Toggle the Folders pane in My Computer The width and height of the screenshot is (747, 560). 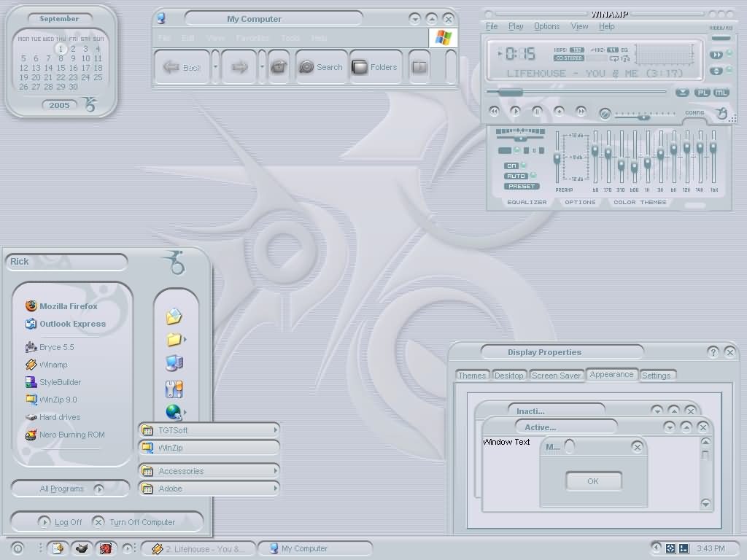click(x=375, y=67)
